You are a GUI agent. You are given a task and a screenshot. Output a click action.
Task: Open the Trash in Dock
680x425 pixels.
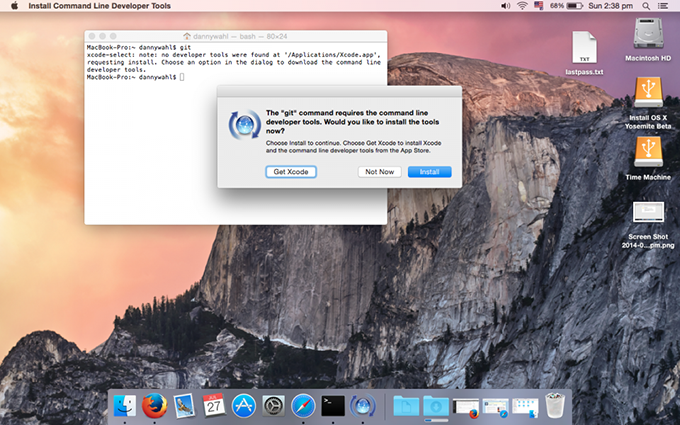tap(555, 405)
